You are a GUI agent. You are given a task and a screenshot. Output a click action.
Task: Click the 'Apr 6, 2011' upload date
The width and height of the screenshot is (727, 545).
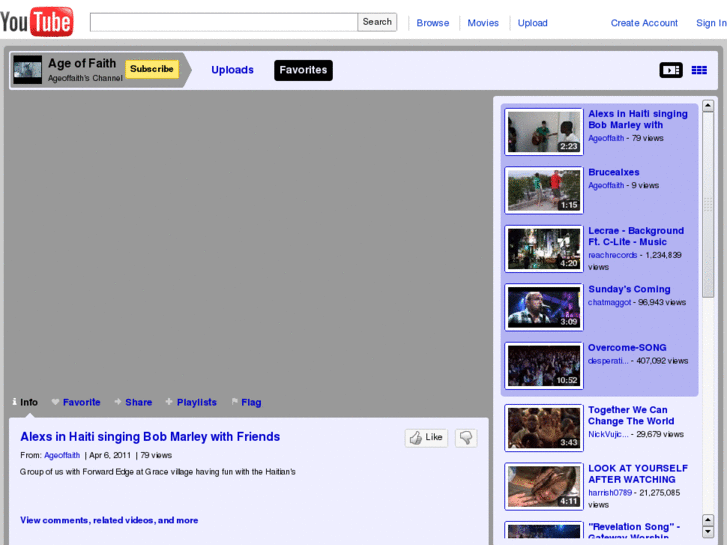[x=110, y=455]
